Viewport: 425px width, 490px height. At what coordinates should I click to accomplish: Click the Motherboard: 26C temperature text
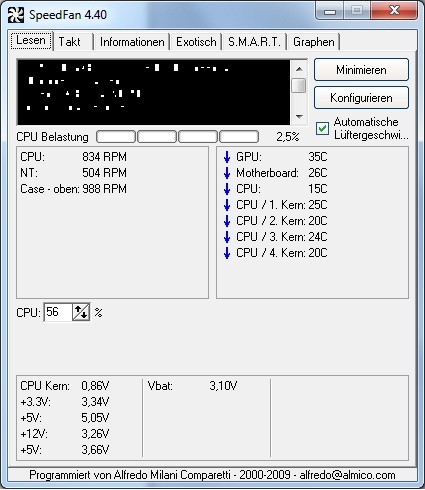click(282, 173)
